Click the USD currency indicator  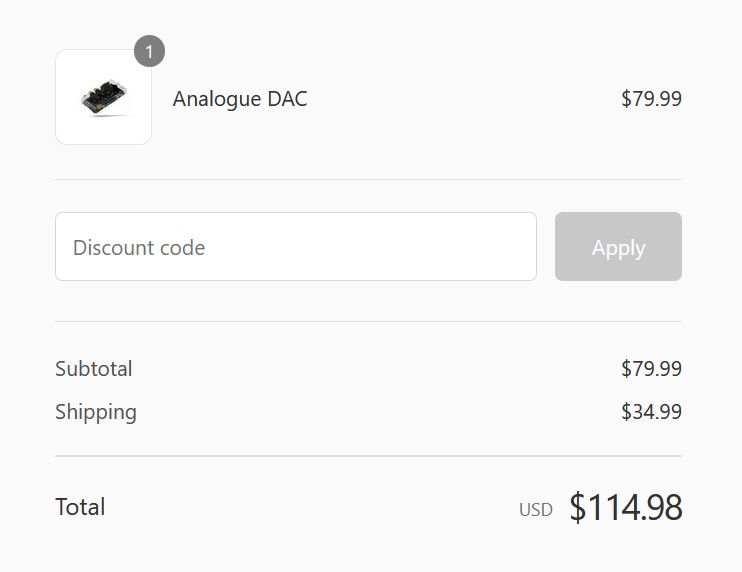pos(535,510)
